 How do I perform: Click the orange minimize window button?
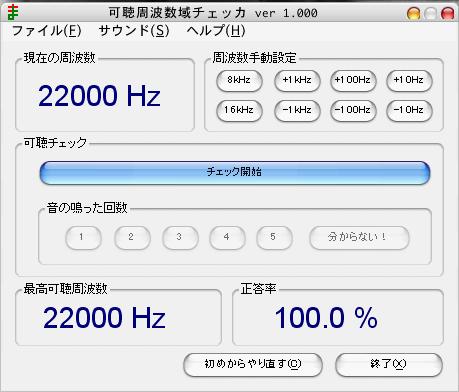(413, 14)
